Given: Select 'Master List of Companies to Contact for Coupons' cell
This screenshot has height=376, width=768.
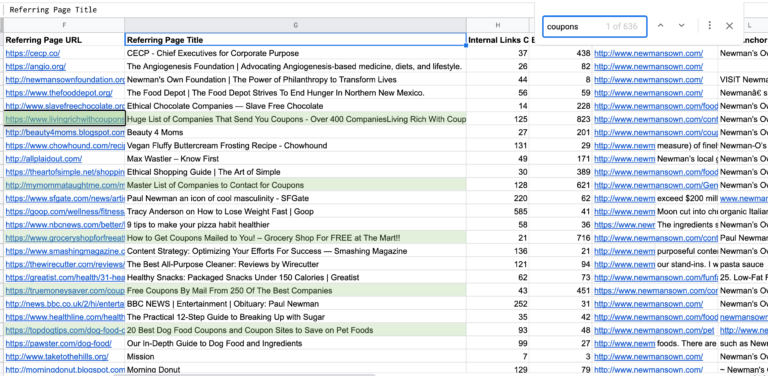Looking at the screenshot, I should click(x=295, y=185).
